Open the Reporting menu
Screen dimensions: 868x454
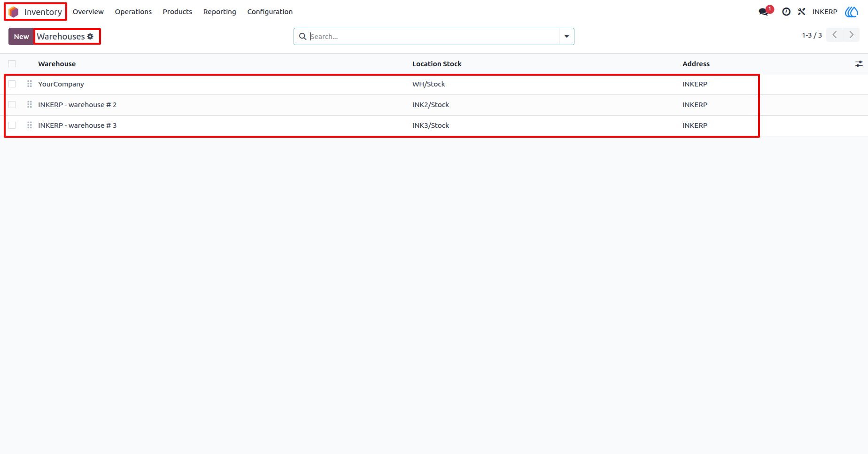(x=220, y=12)
